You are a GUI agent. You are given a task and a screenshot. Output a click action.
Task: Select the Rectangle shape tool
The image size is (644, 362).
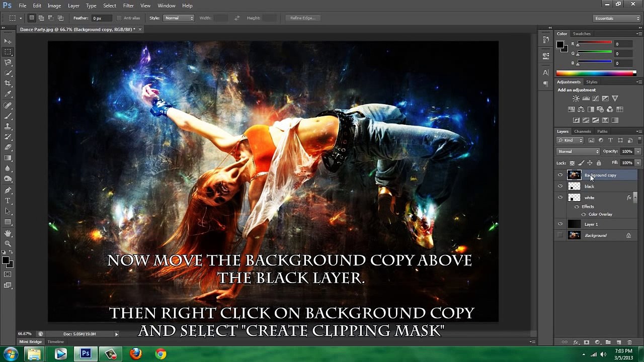8,222
